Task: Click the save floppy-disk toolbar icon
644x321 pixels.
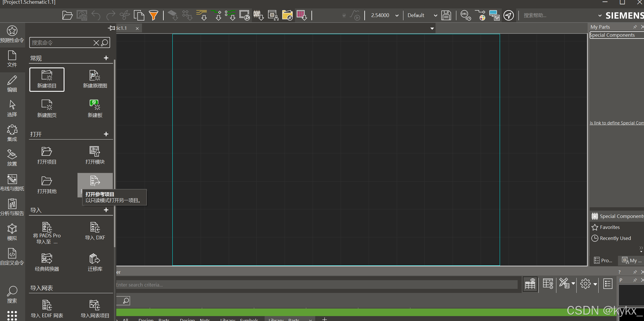Action: click(446, 15)
